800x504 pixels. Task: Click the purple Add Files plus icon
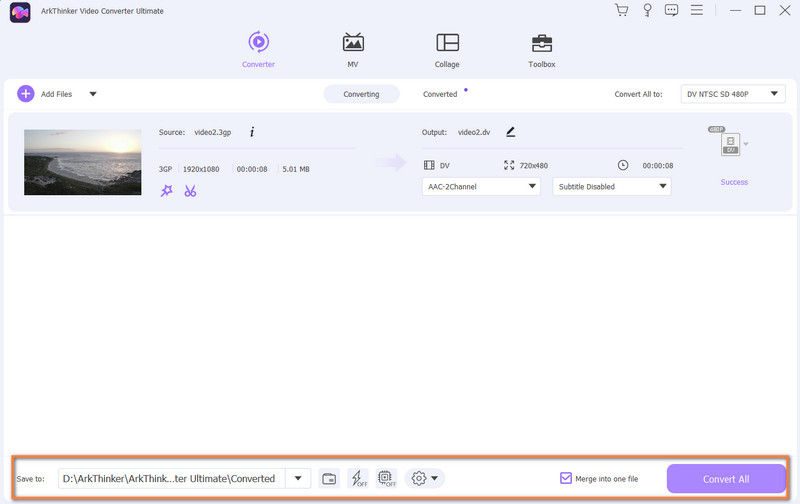26,94
